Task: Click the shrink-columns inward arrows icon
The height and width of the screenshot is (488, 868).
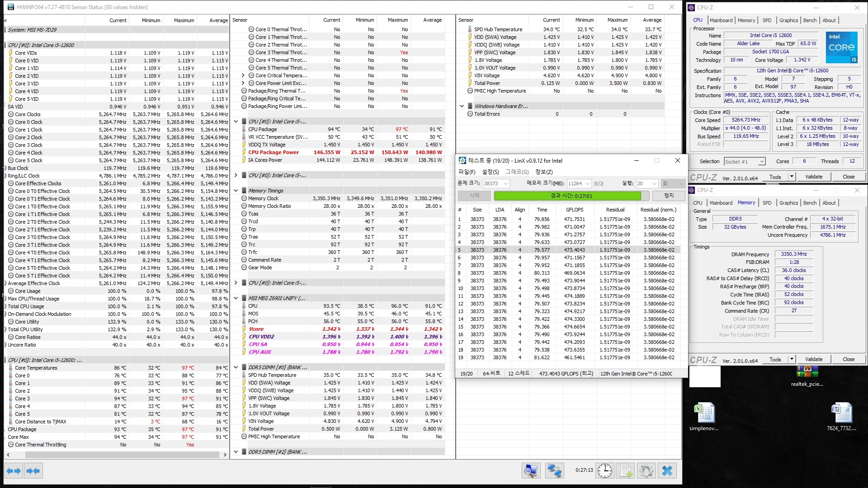Action: pyautogui.click(x=33, y=471)
